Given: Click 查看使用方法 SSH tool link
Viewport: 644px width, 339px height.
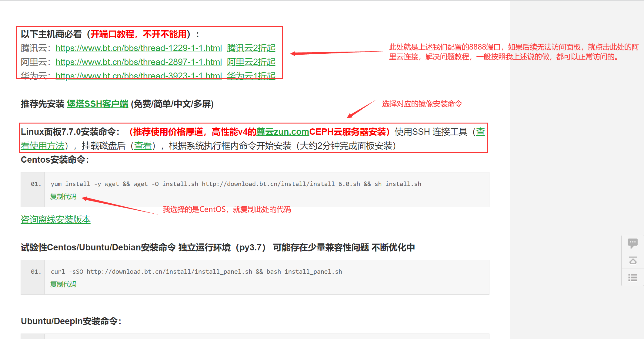Looking at the screenshot, I should tap(43, 146).
